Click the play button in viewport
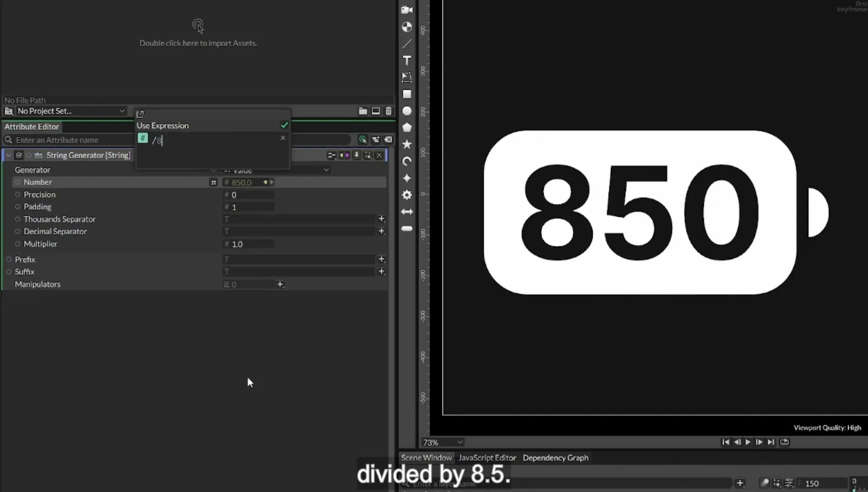Image resolution: width=868 pixels, height=492 pixels. coord(748,442)
